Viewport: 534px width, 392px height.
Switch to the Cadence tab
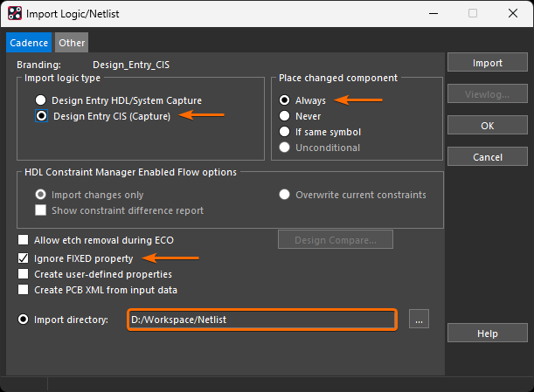[x=30, y=42]
